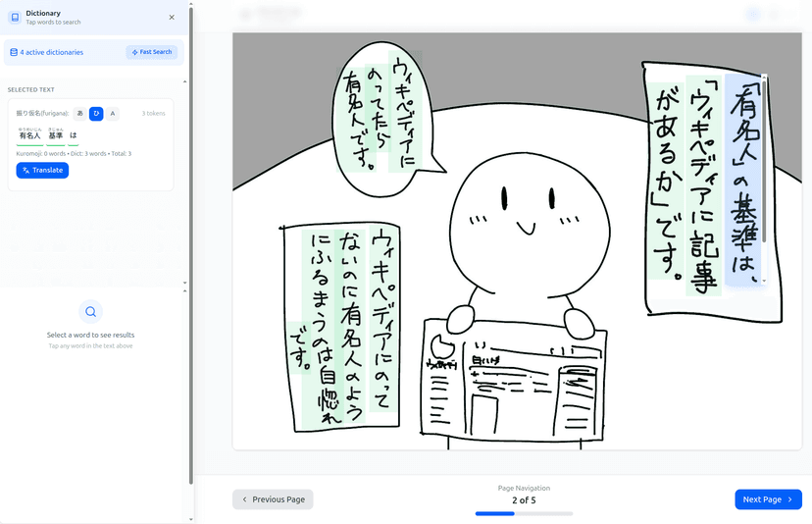Click the up arrow of Selected Text section scroller

tap(185, 81)
